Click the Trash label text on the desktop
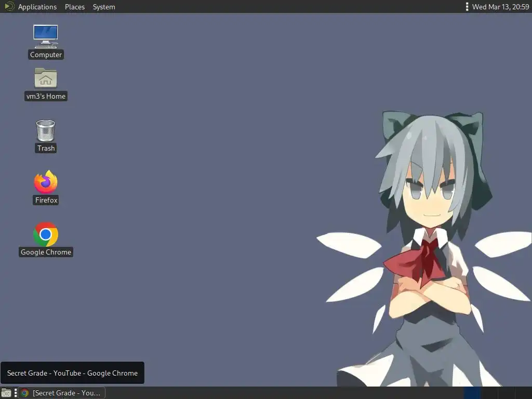This screenshot has height=399, width=532. tap(46, 148)
